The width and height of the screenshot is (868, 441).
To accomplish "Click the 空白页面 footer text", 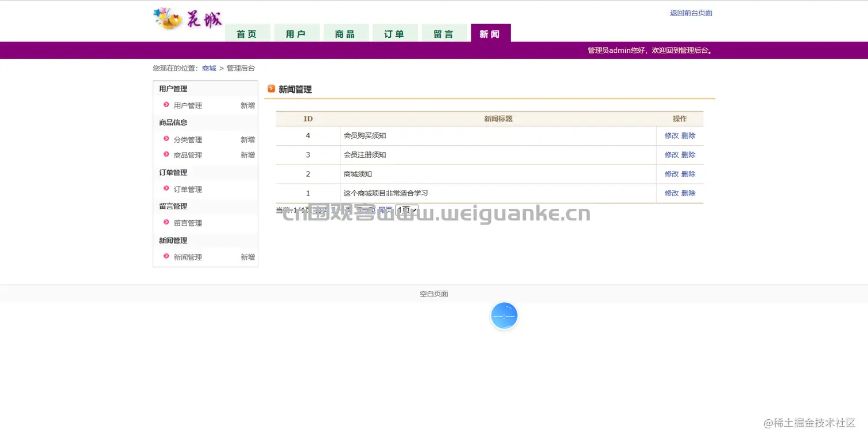I will (x=434, y=294).
